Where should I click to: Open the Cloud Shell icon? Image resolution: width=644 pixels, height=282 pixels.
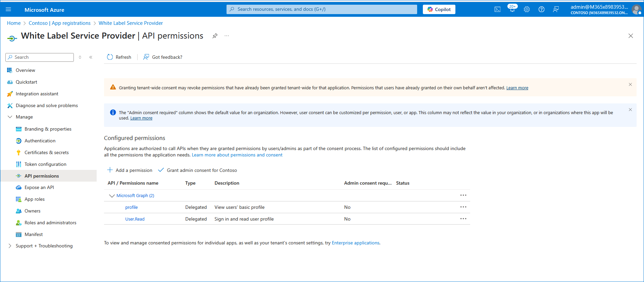497,9
